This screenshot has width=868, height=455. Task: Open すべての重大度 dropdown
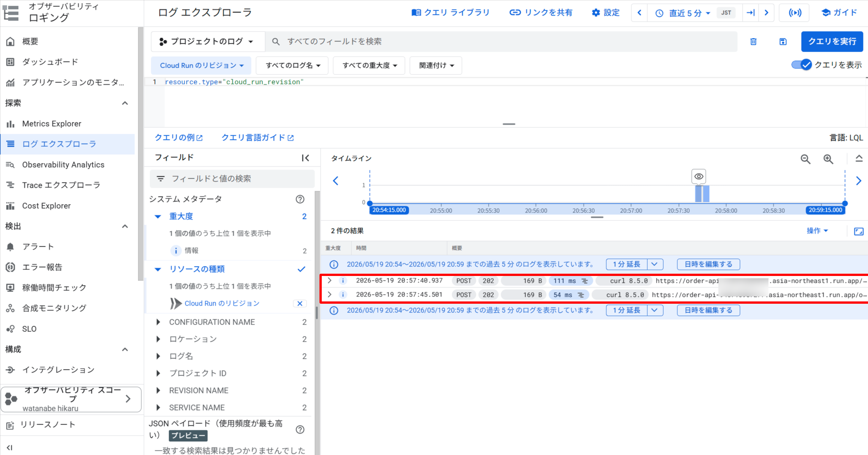click(x=369, y=65)
